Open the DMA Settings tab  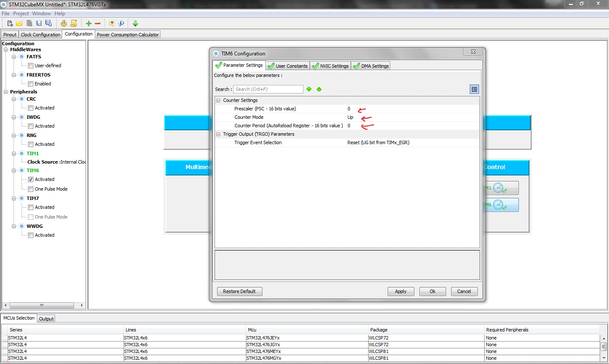pyautogui.click(x=371, y=66)
